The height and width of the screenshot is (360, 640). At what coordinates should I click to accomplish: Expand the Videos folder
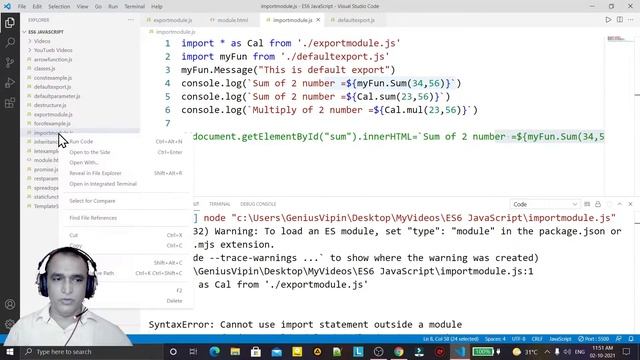click(x=42, y=41)
